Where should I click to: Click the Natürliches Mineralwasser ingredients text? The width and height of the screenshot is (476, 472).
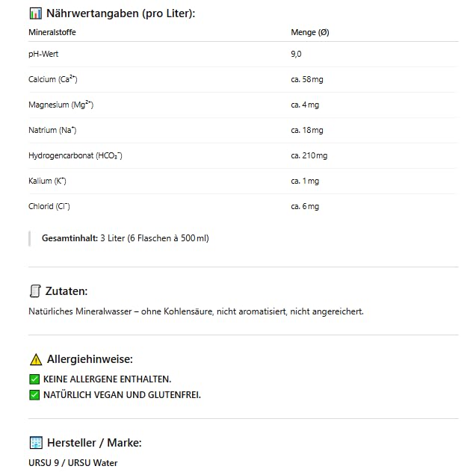pos(196,311)
